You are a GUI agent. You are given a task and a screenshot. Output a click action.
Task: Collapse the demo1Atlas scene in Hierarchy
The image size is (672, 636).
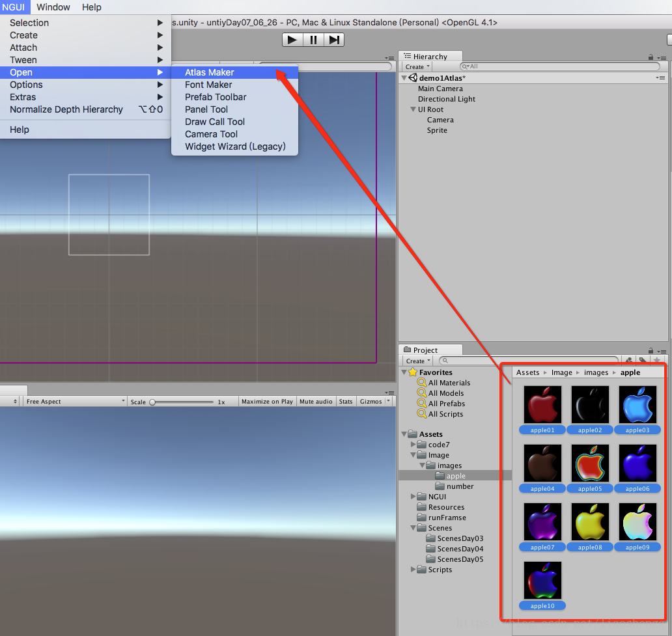pos(404,78)
